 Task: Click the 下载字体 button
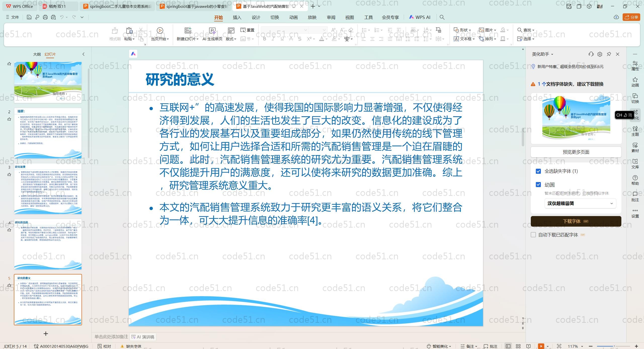coord(576,221)
